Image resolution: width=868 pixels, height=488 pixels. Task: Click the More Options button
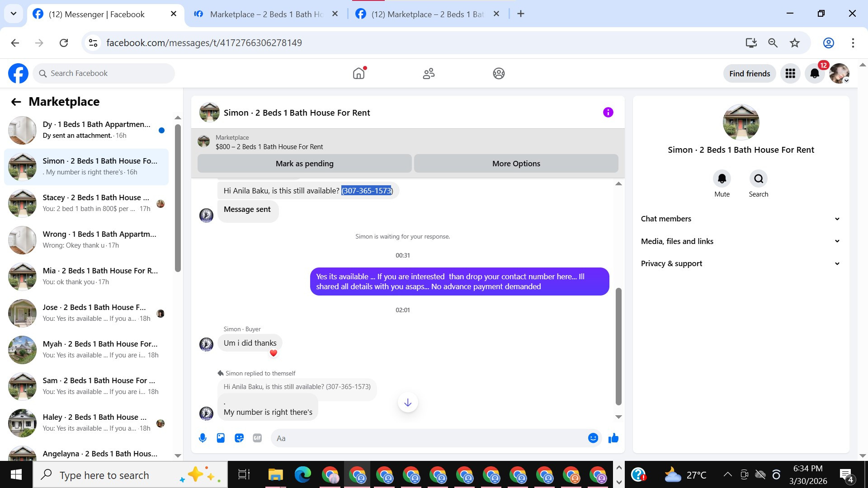(x=516, y=164)
